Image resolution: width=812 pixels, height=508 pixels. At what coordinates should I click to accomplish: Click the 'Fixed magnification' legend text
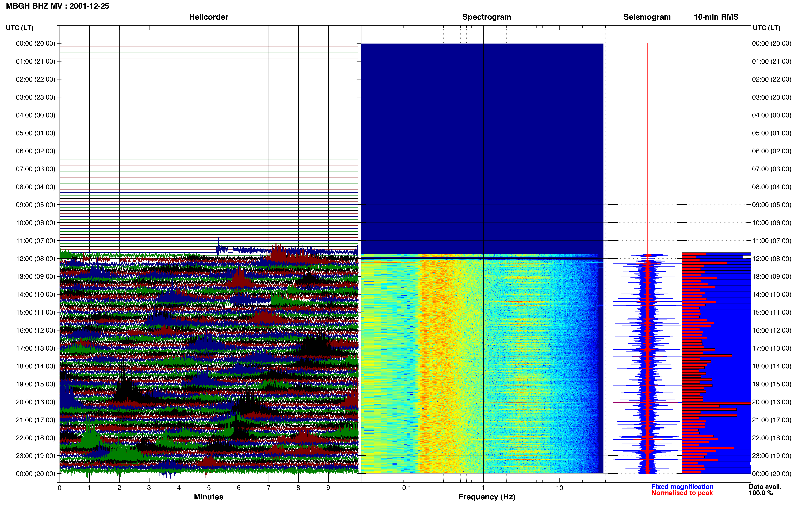682,487
